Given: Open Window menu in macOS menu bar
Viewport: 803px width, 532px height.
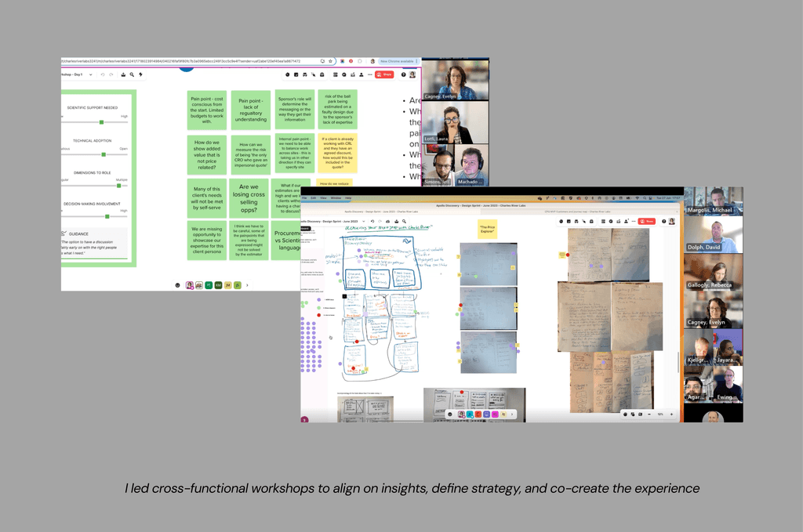Looking at the screenshot, I should tap(336, 198).
